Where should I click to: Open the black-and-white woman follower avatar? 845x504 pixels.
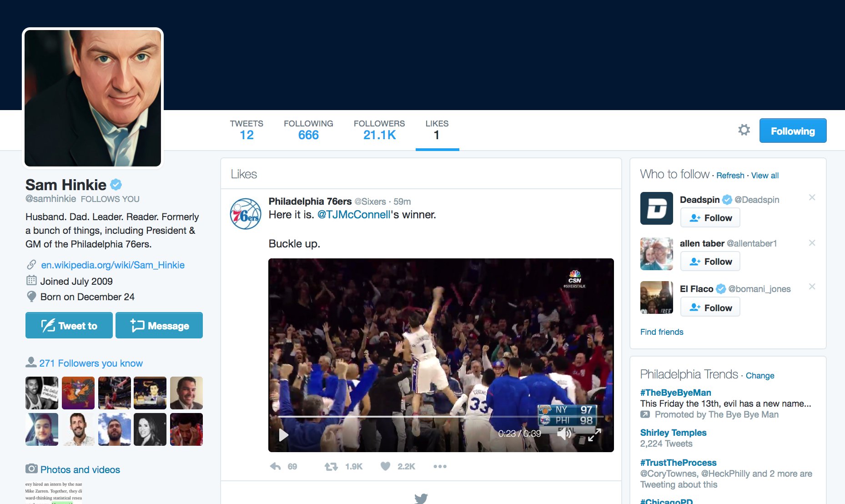pos(150,429)
